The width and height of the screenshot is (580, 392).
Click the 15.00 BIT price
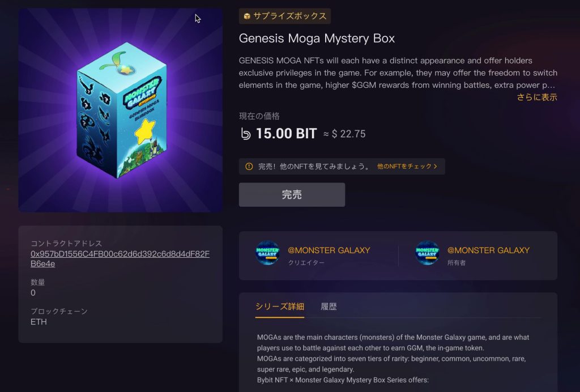tap(286, 134)
